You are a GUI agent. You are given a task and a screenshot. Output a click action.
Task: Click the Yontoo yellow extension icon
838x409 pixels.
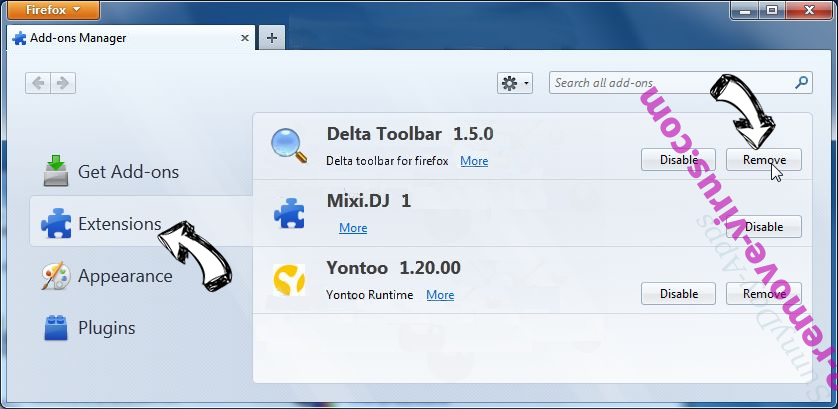point(289,281)
